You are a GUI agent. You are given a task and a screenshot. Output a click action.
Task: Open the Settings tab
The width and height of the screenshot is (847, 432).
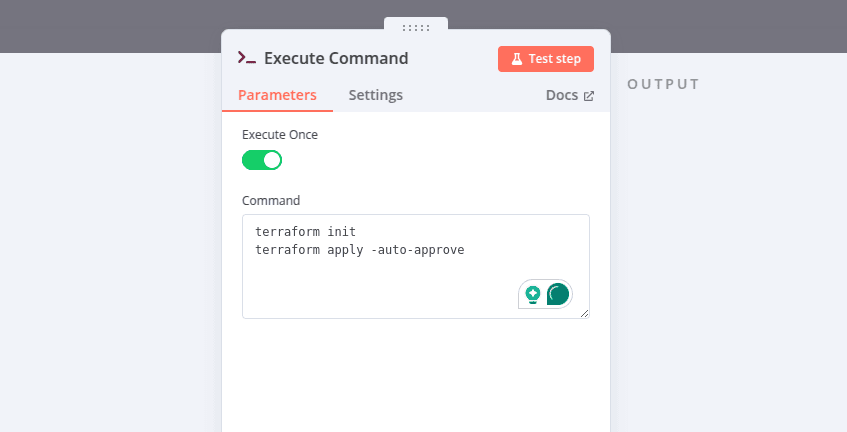pyautogui.click(x=375, y=96)
